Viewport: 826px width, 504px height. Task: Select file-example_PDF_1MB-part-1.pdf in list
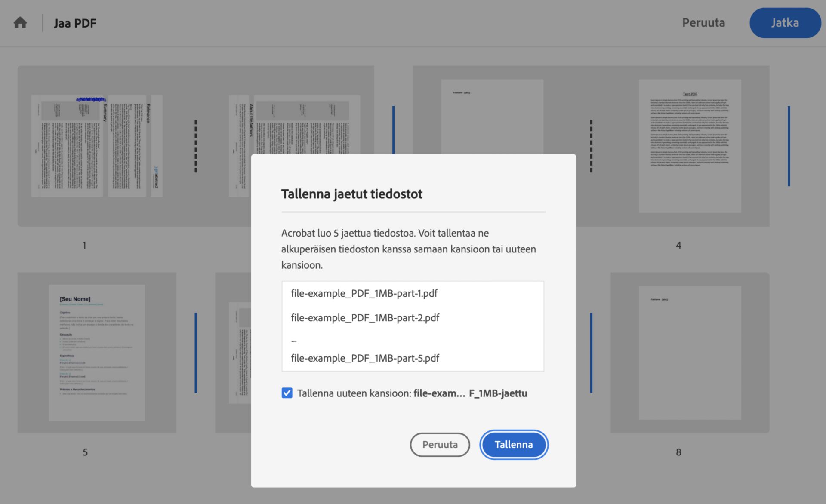(364, 293)
